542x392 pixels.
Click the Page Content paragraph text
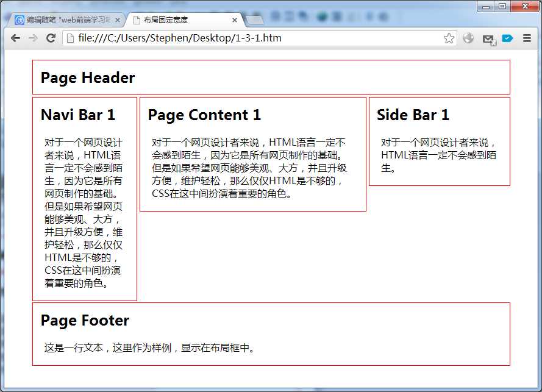coord(249,168)
